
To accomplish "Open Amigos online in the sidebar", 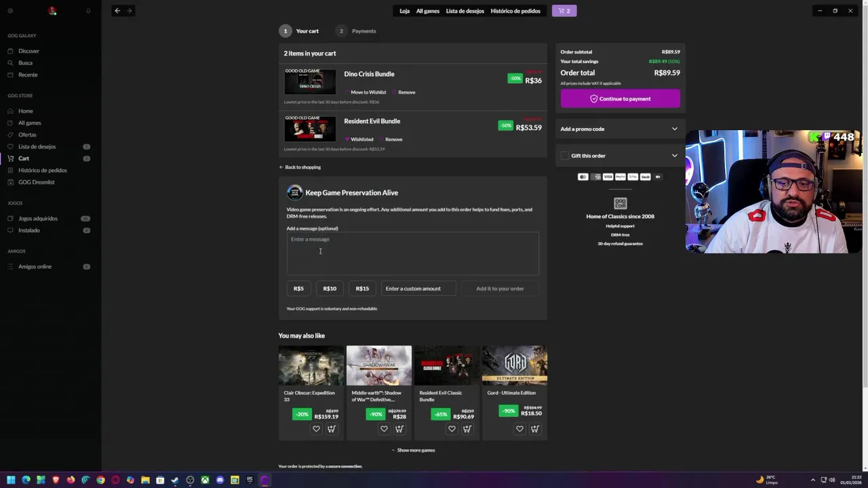I will pos(35,267).
